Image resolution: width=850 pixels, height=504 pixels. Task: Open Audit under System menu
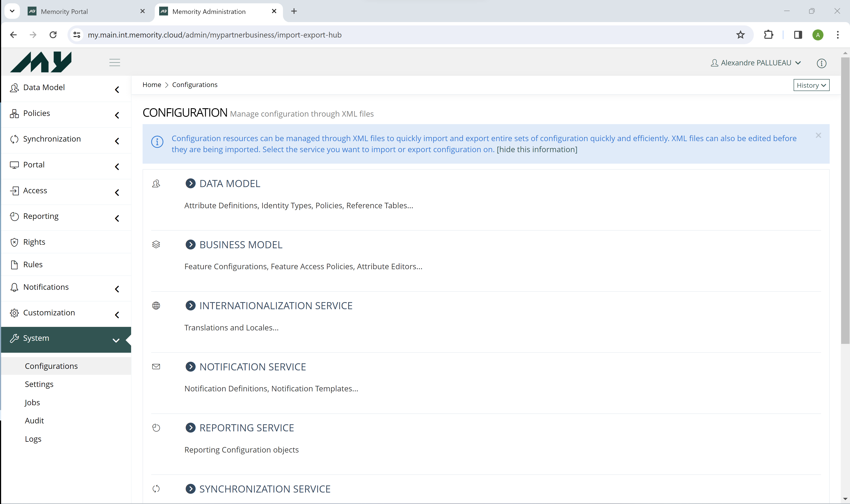click(x=34, y=421)
